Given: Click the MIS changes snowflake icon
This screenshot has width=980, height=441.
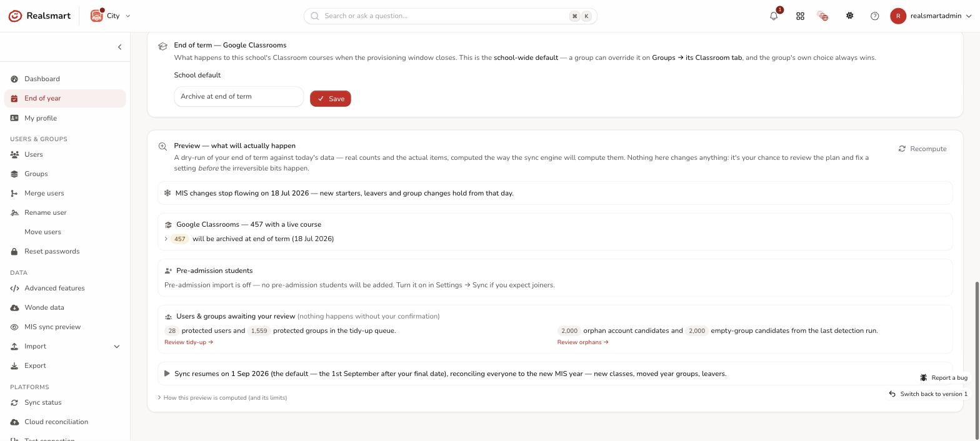Looking at the screenshot, I should [167, 193].
